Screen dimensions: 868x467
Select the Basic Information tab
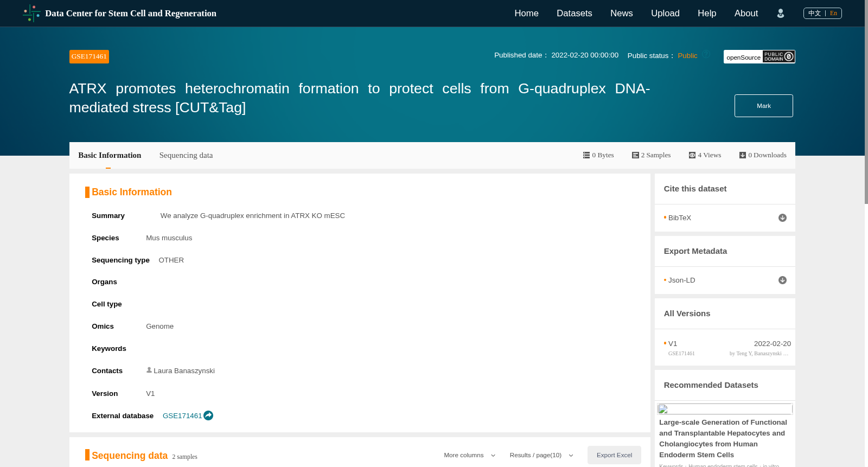point(110,155)
